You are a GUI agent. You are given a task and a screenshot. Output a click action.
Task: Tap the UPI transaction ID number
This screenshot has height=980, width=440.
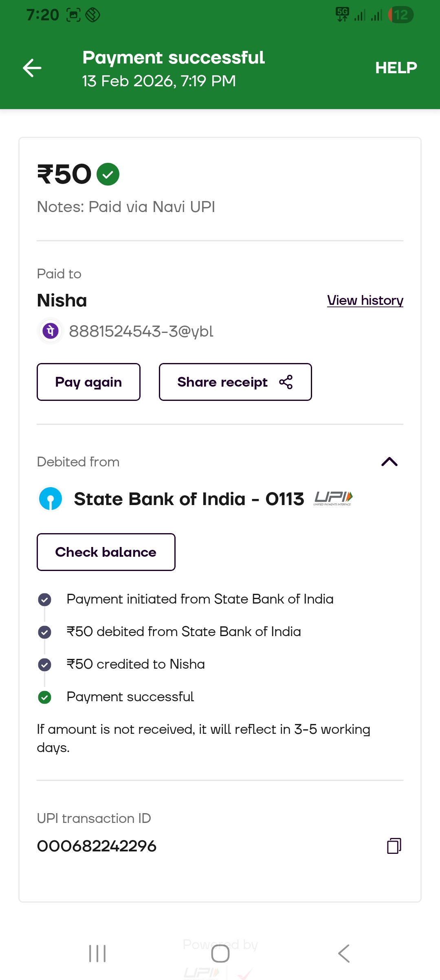[x=97, y=846]
